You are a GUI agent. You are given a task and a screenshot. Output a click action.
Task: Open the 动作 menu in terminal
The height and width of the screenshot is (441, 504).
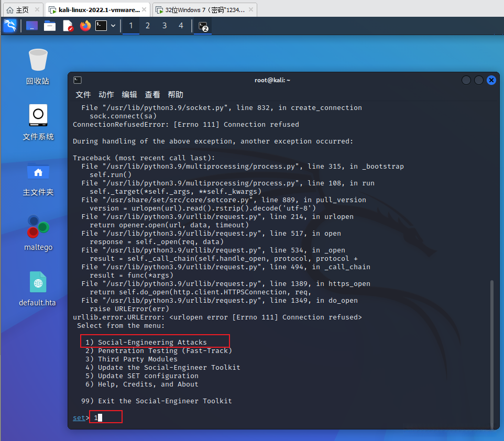(x=106, y=94)
